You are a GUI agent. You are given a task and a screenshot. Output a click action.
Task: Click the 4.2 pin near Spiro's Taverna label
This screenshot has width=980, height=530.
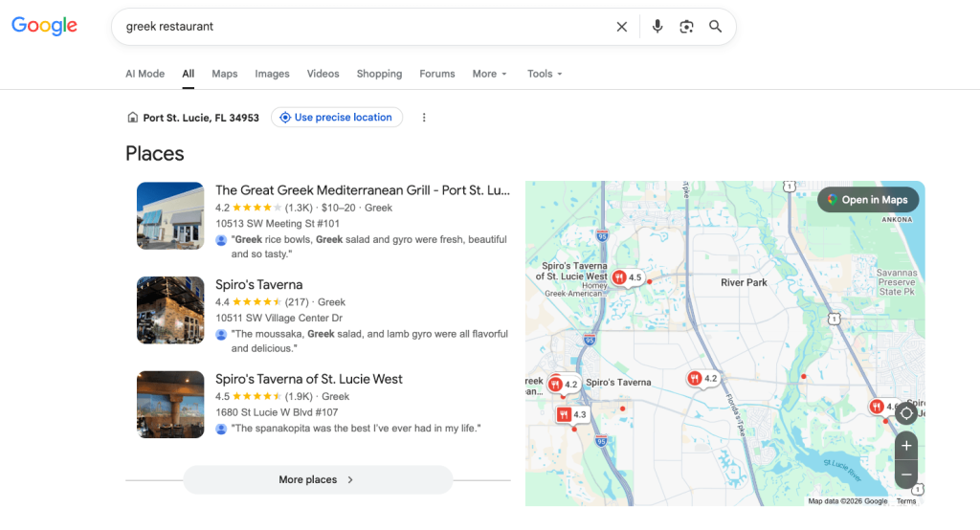click(x=563, y=385)
